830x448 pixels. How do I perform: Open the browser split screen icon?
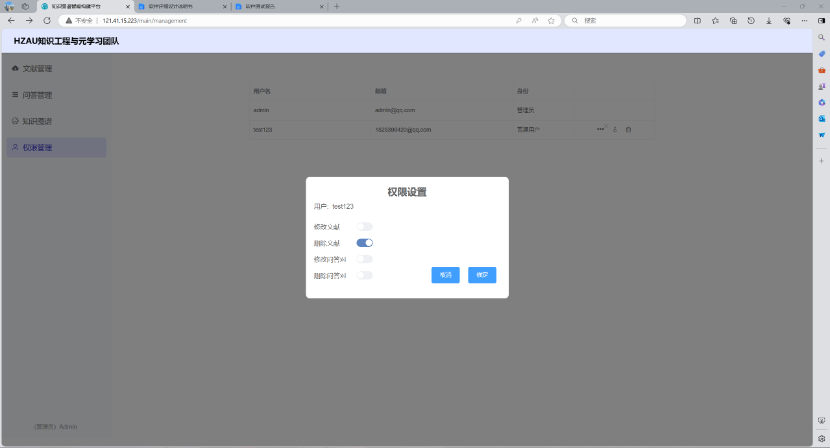point(698,20)
